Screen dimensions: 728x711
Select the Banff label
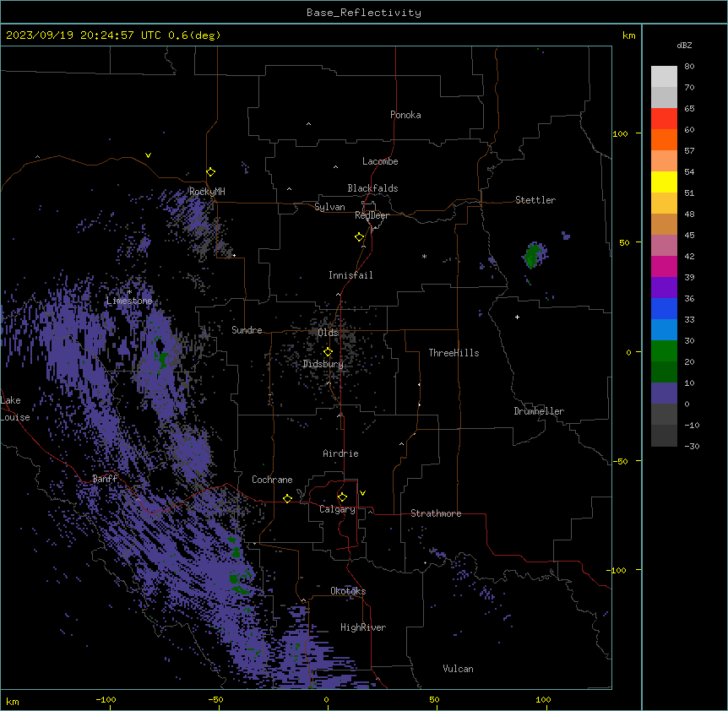click(105, 479)
